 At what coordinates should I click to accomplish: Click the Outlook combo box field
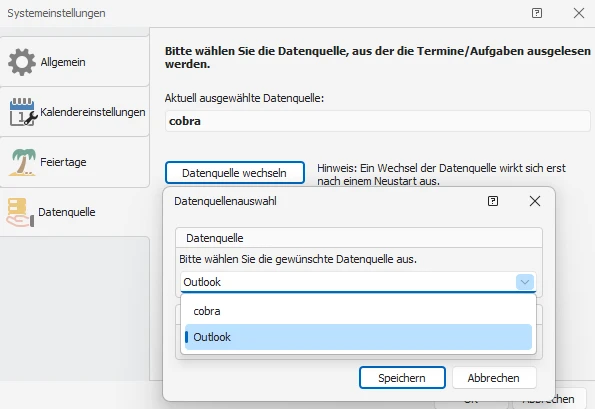click(x=358, y=282)
